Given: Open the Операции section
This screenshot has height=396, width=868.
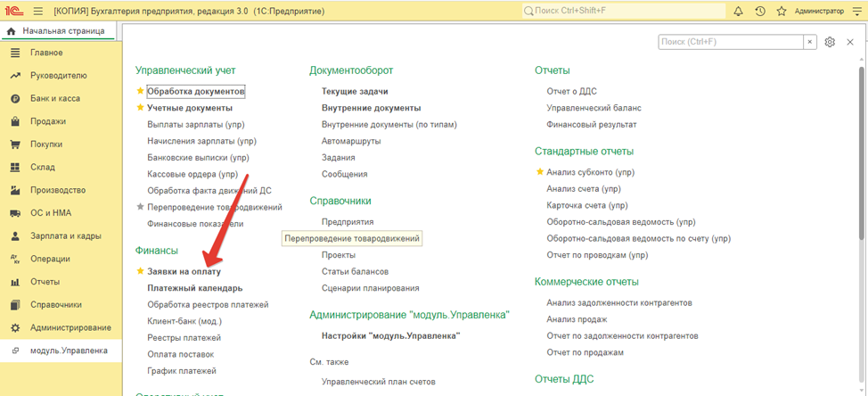Looking at the screenshot, I should pos(61,259).
